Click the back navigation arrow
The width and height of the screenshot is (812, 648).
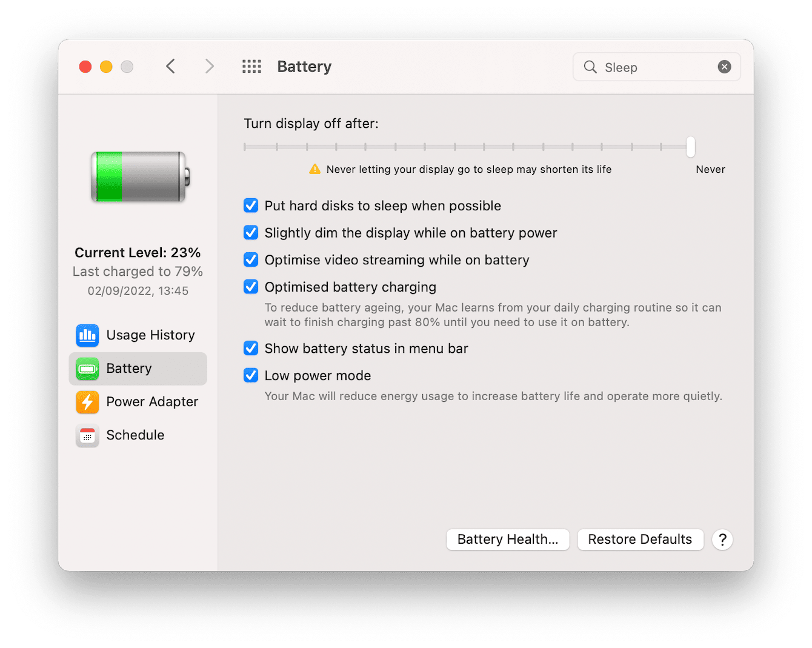point(170,66)
